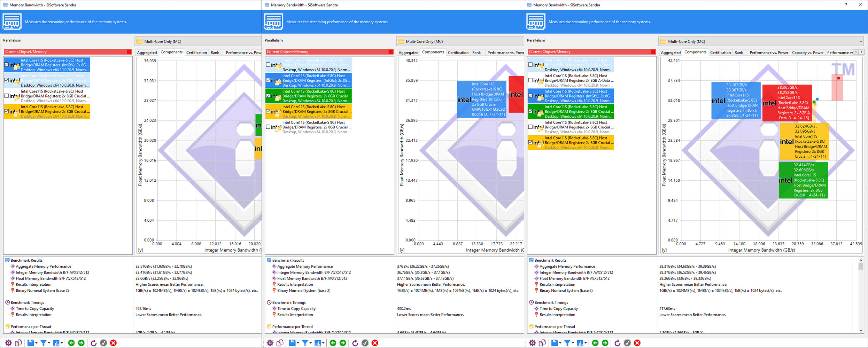The width and height of the screenshot is (868, 348).
Task: Expand filter dropdown arrow in middle window
Action: (311, 343)
